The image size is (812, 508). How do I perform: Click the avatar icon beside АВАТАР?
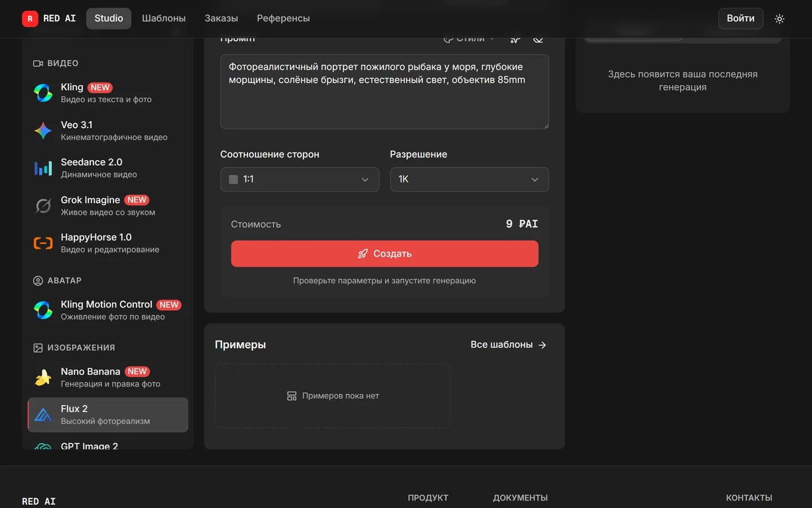pos(38,281)
